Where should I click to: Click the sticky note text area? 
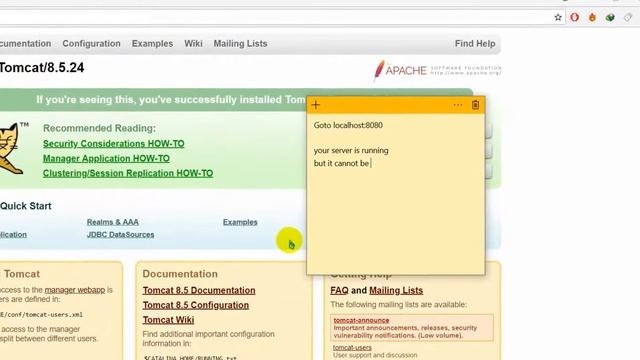[396, 194]
